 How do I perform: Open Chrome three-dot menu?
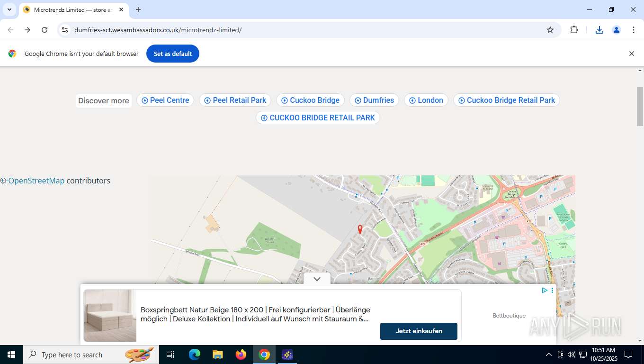point(634,30)
